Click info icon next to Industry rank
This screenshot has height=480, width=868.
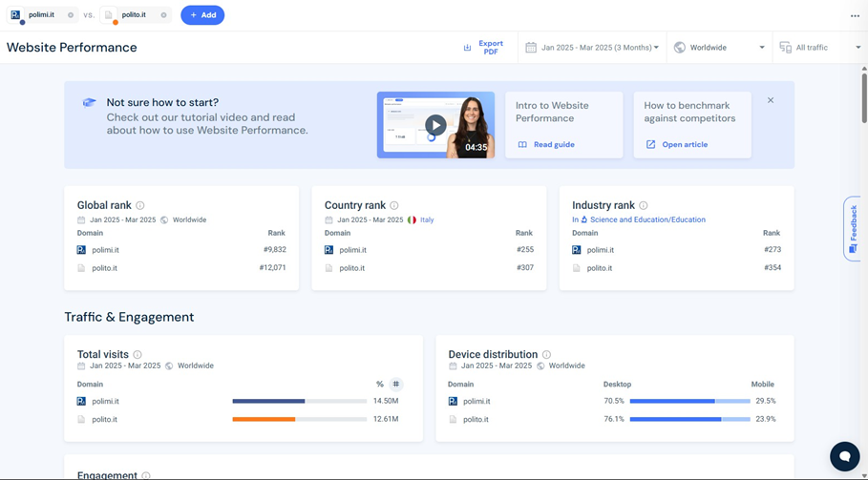(644, 205)
